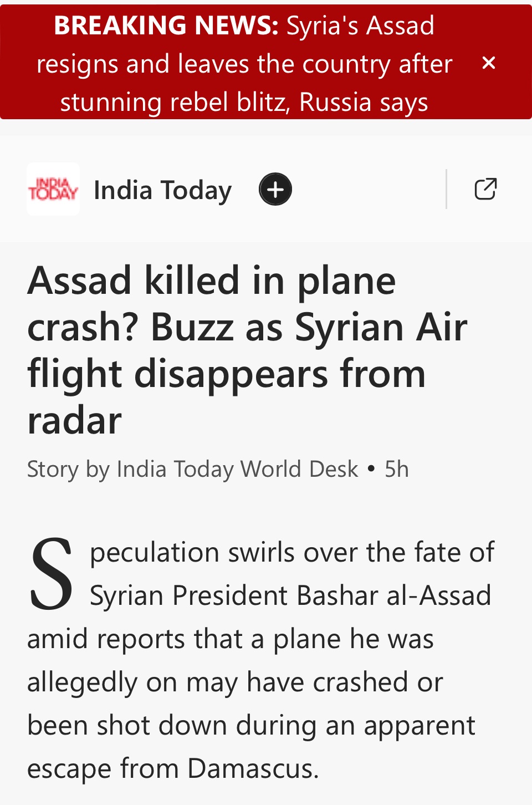
Task: Select the 'stunning rebel blitz, Russia says' banner line
Action: pos(244,102)
